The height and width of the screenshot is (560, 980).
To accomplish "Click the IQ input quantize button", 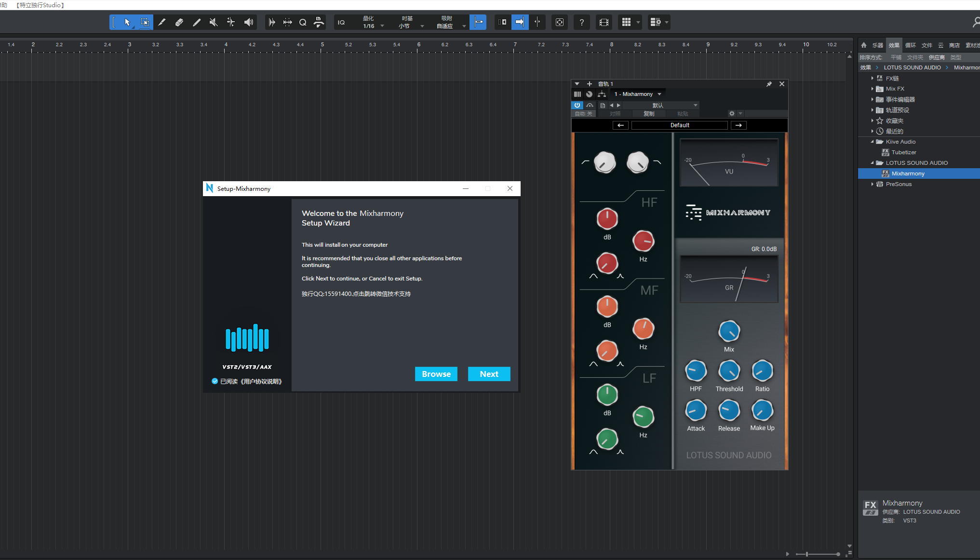I will [341, 22].
